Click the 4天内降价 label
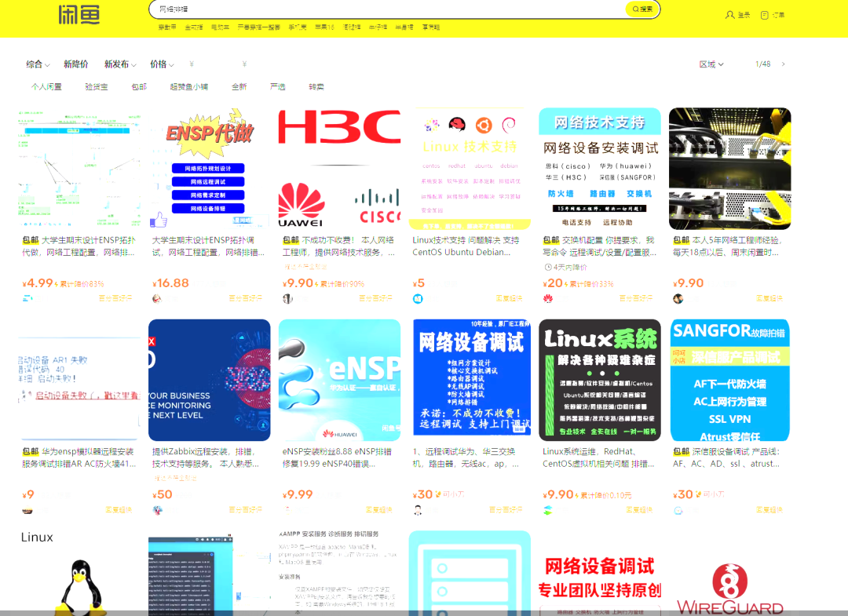The height and width of the screenshot is (616, 848). click(x=565, y=268)
